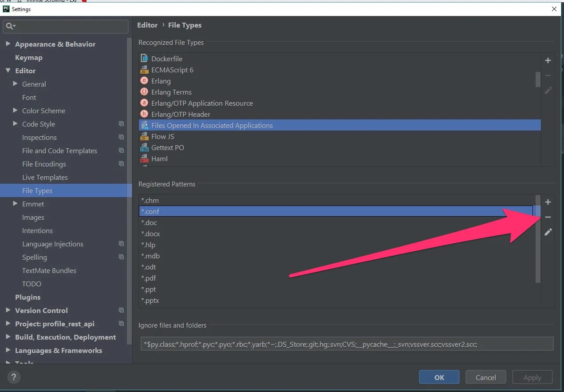Select the *.pdf pattern
Image resolution: width=564 pixels, height=392 pixels.
[149, 278]
